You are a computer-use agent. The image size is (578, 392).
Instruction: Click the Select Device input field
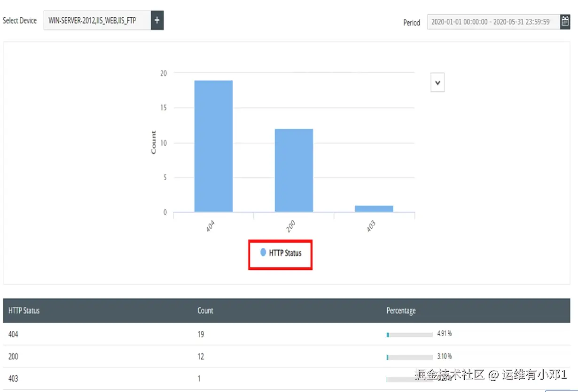pyautogui.click(x=97, y=21)
